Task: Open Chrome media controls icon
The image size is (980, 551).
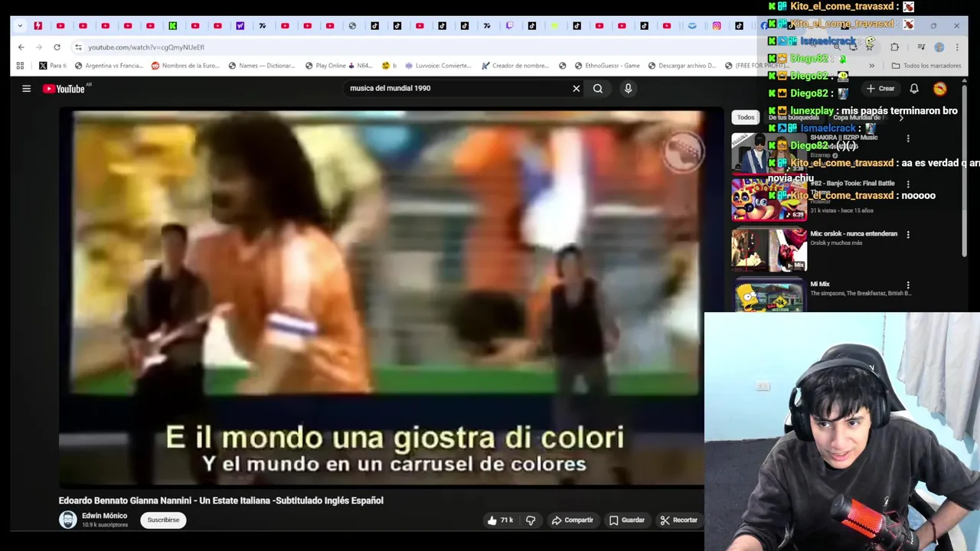Action: click(x=921, y=47)
